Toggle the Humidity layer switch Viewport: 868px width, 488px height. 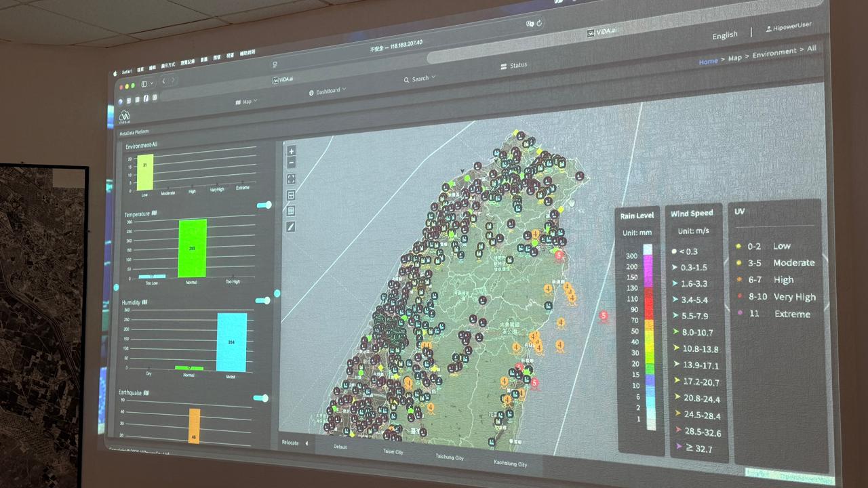point(263,300)
